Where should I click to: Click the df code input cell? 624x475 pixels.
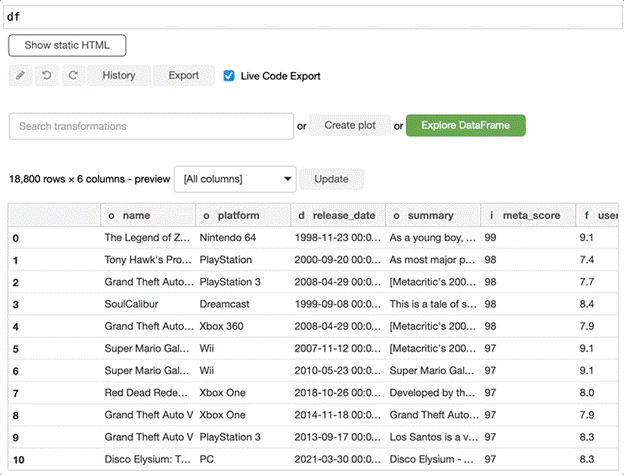pos(312,16)
